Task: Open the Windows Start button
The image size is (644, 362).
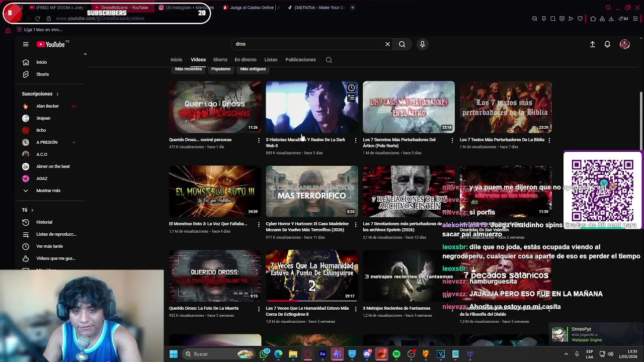Action: [173, 354]
